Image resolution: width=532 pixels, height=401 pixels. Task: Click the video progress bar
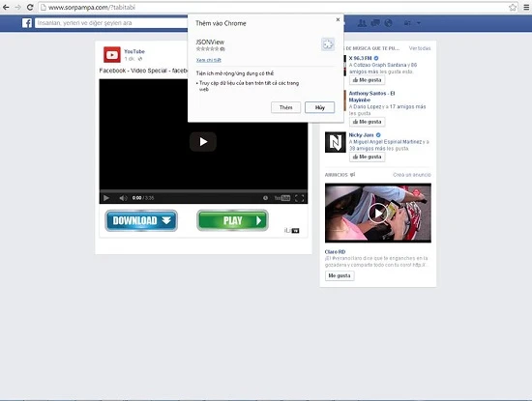tap(203, 191)
